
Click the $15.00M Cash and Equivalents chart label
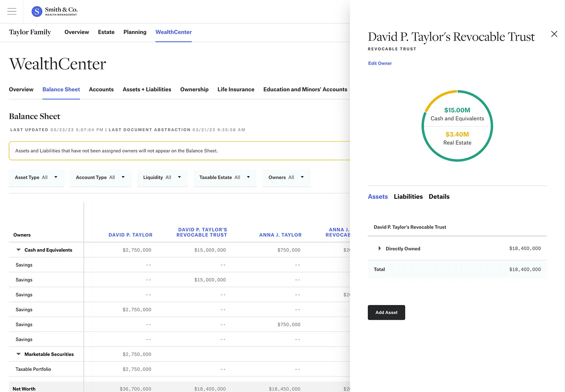click(457, 114)
